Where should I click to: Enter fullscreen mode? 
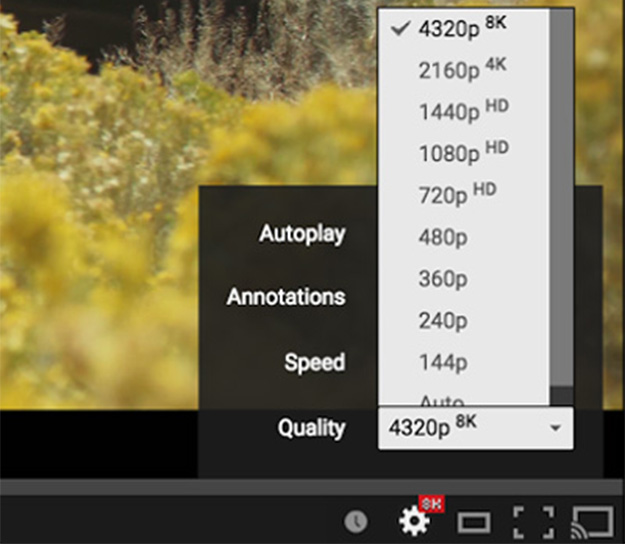[x=532, y=521]
